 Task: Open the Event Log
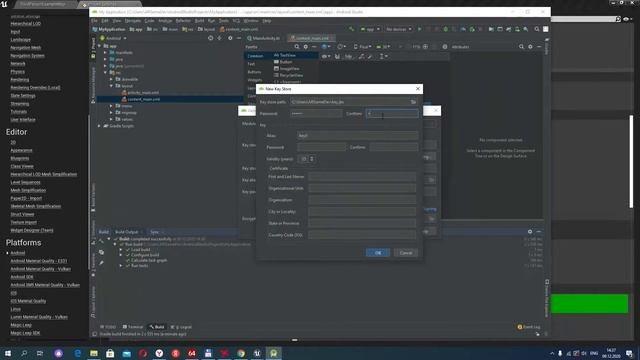[x=529, y=327]
